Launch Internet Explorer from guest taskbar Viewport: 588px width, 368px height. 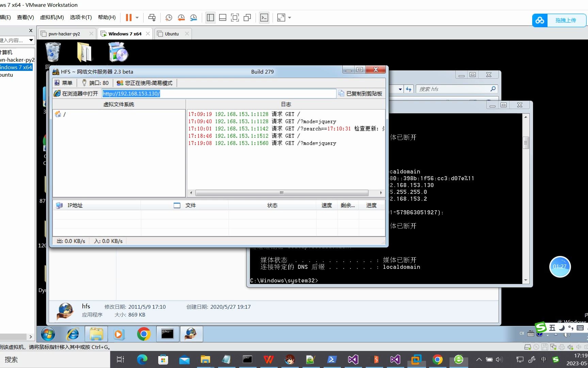[x=73, y=334]
